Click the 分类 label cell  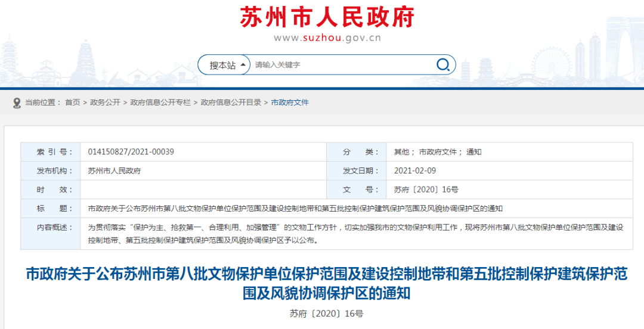tap(357, 152)
